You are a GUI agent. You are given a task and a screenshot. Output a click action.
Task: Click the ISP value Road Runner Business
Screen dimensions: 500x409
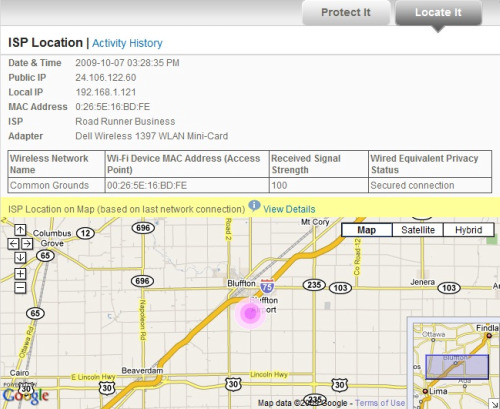point(125,121)
